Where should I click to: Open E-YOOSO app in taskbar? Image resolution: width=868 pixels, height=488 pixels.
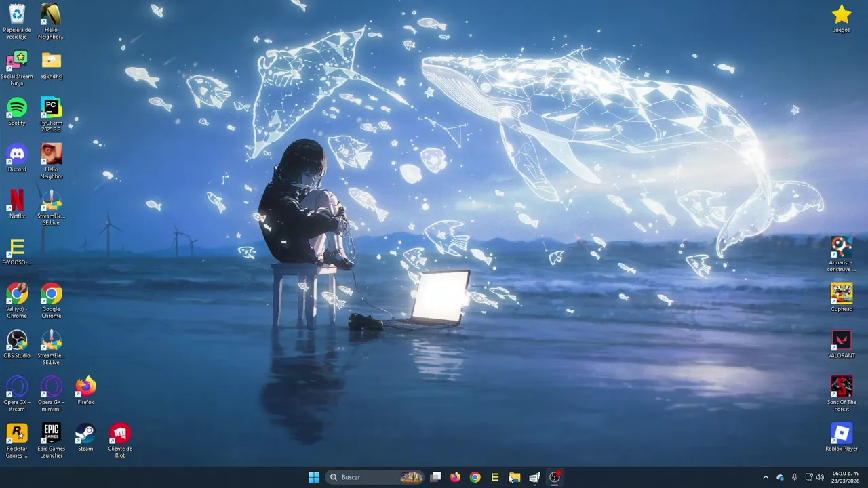tap(495, 477)
